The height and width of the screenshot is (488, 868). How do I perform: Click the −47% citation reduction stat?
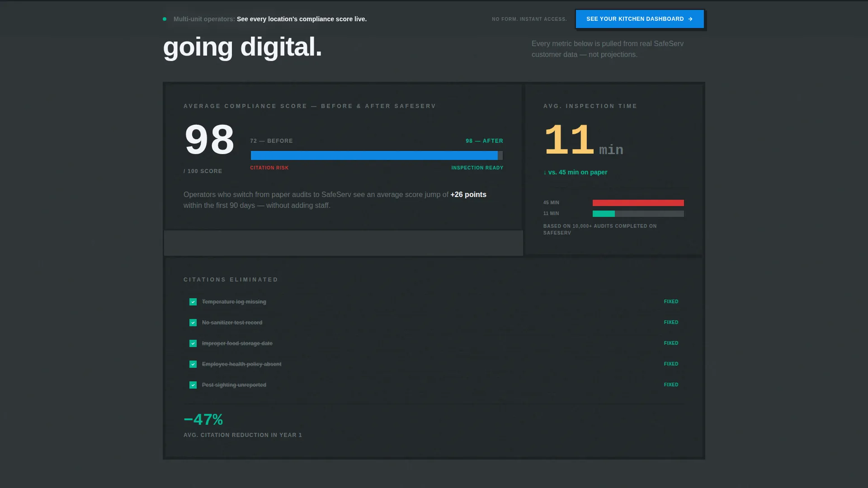click(203, 420)
